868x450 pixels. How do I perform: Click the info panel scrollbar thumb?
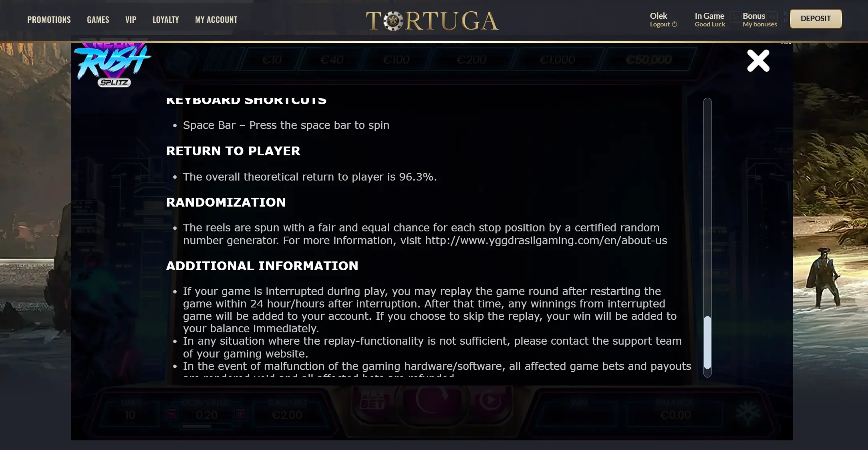point(708,342)
